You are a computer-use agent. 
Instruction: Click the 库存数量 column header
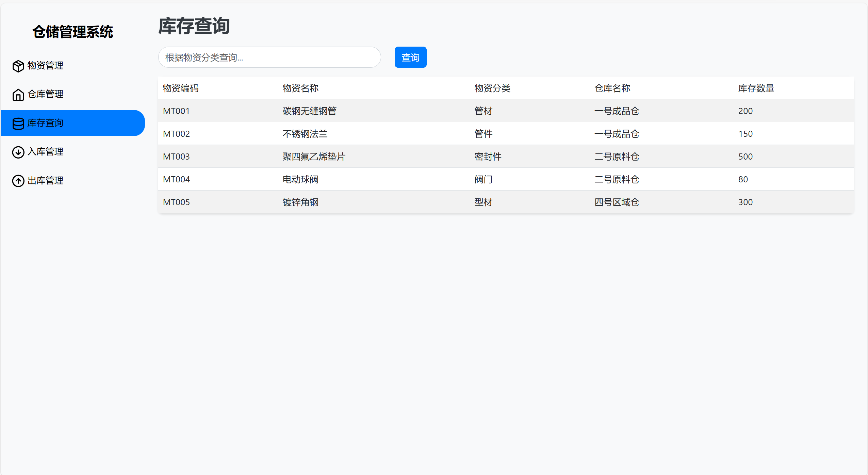[756, 88]
